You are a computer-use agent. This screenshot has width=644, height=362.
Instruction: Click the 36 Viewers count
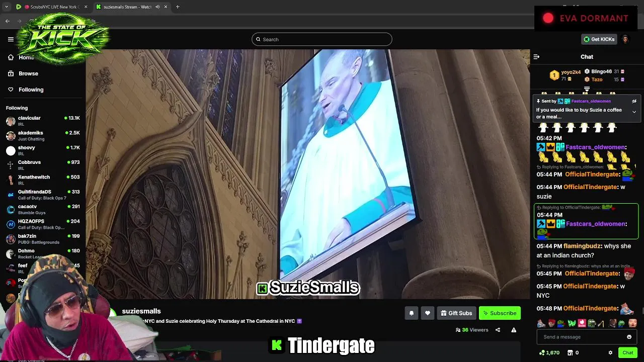[472, 330]
